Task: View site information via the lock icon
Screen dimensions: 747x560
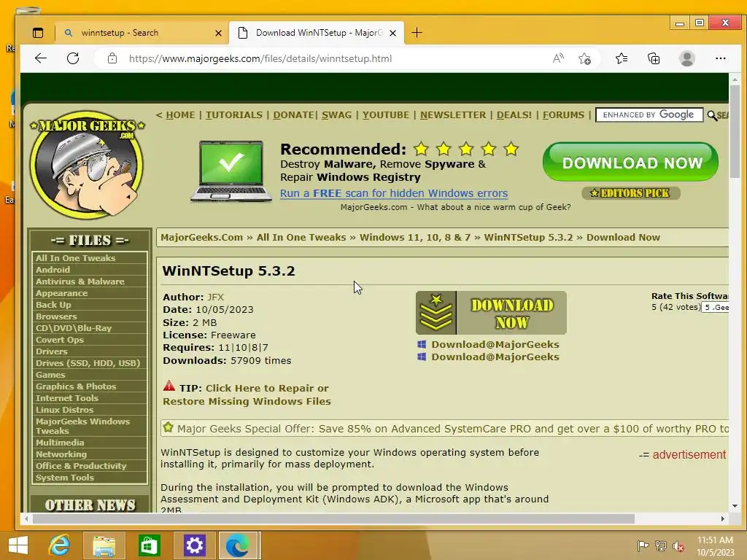Action: (x=112, y=58)
